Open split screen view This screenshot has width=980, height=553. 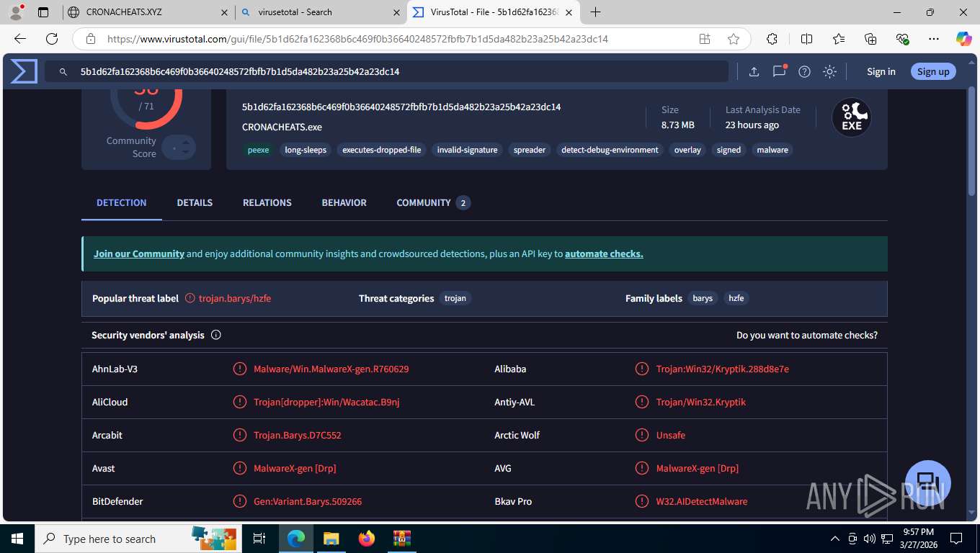pos(807,39)
